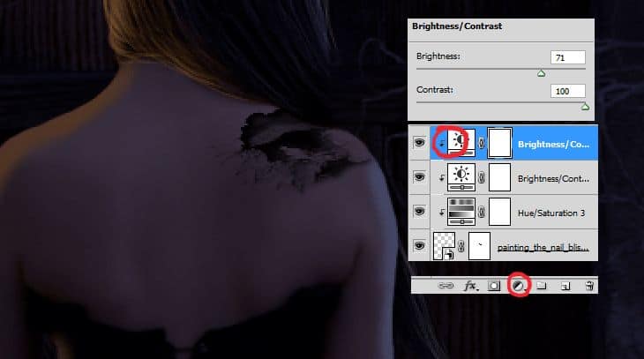Hide the selected Brightness/Co... layer
644x359 pixels.
click(x=419, y=143)
